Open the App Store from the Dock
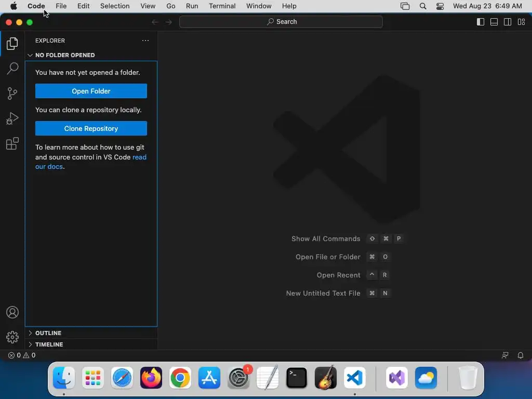Viewport: 532px width, 399px height. [209, 378]
